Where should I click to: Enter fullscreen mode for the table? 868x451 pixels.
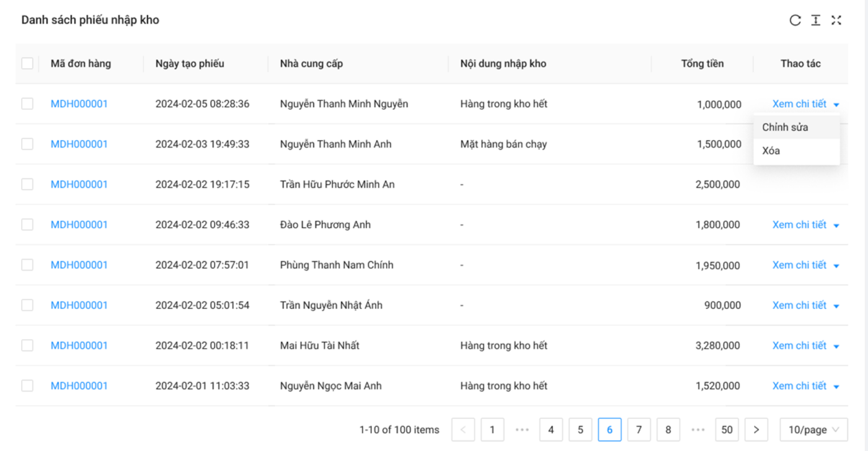point(836,20)
